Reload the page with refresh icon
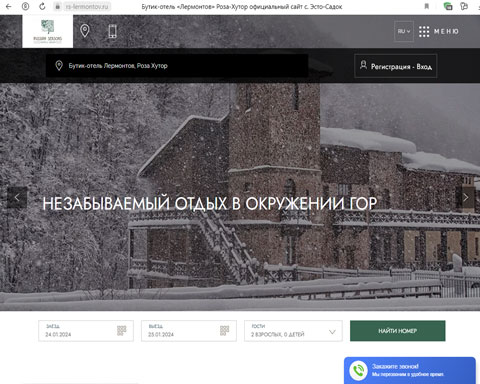Screen dimensions: 480x384 tap(42, 6)
